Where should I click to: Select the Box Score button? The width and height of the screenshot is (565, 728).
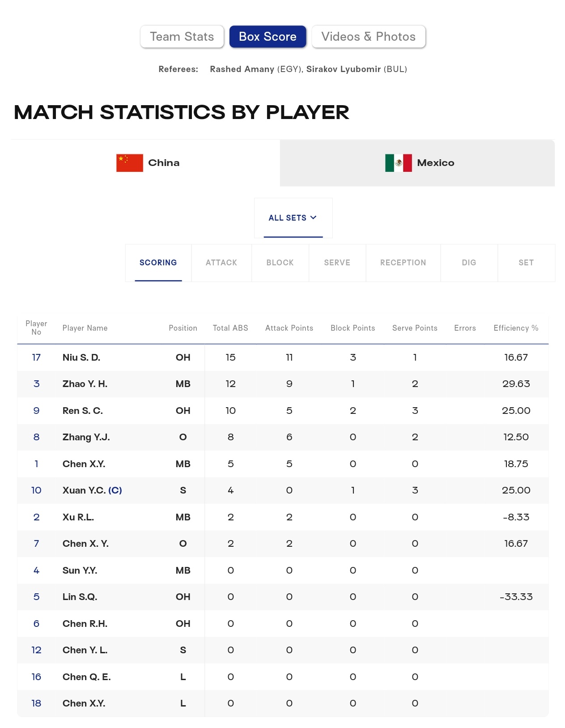268,37
